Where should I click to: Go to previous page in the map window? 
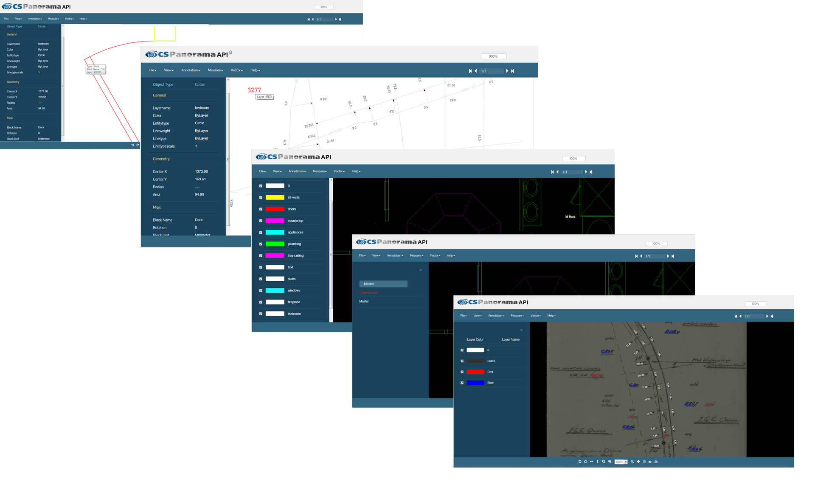click(740, 316)
